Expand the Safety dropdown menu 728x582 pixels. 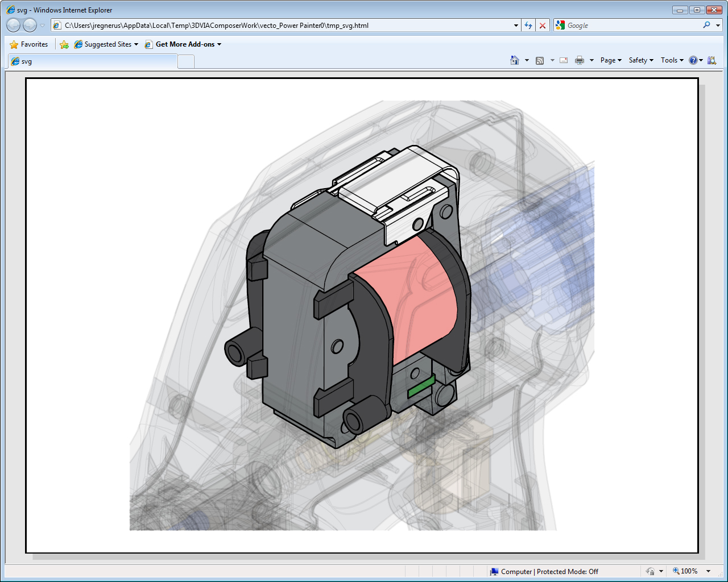[x=640, y=60]
